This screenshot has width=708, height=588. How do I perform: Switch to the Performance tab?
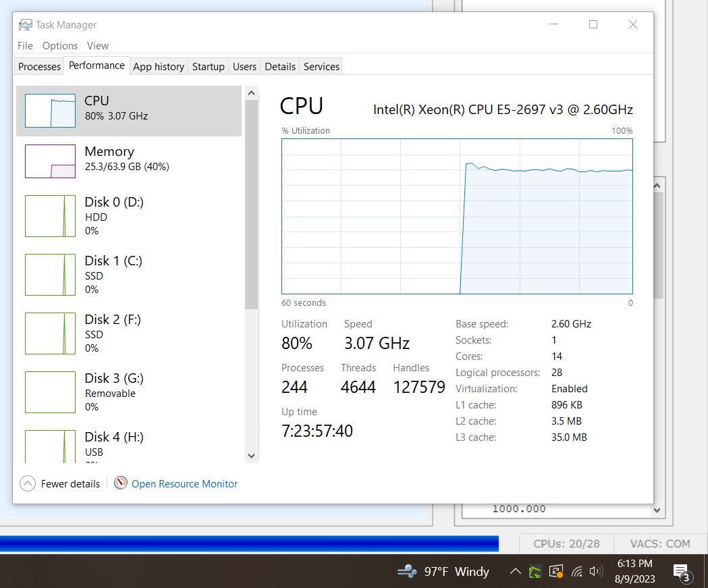(97, 65)
